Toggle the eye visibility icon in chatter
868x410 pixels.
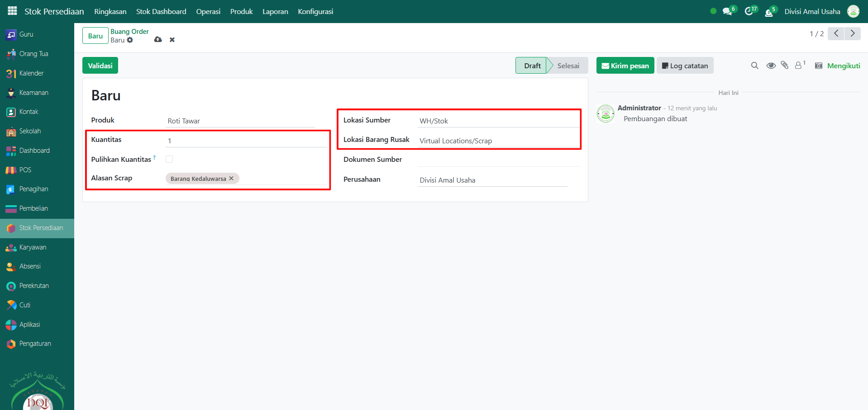click(771, 66)
